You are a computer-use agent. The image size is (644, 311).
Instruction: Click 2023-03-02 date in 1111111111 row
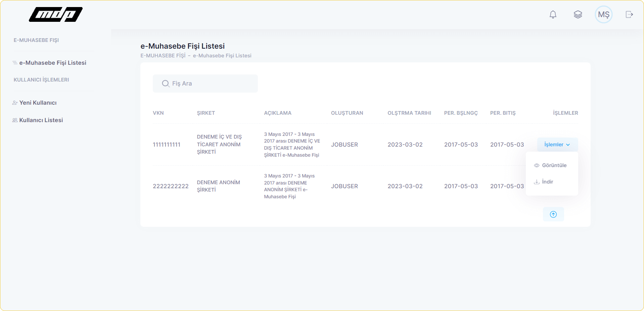[405, 145]
